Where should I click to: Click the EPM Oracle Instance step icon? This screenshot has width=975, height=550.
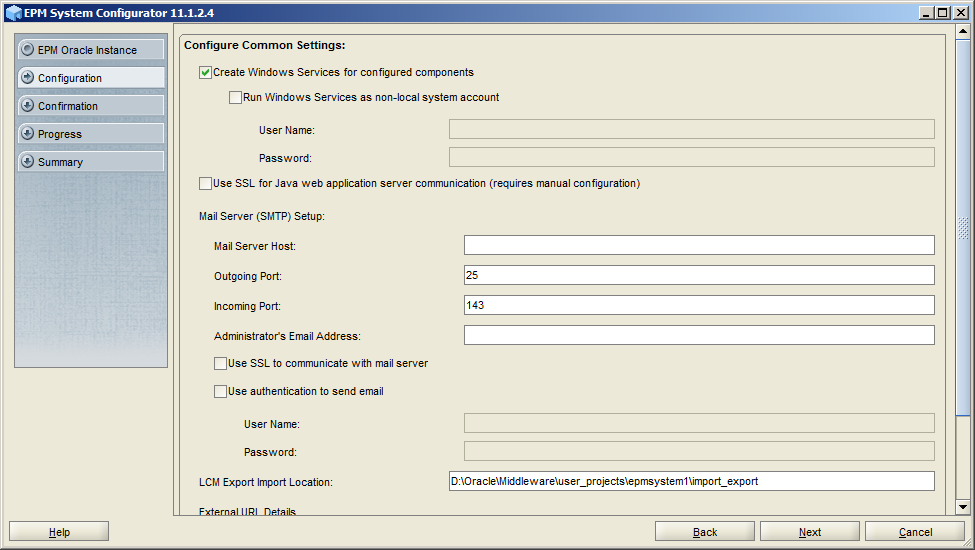point(27,49)
